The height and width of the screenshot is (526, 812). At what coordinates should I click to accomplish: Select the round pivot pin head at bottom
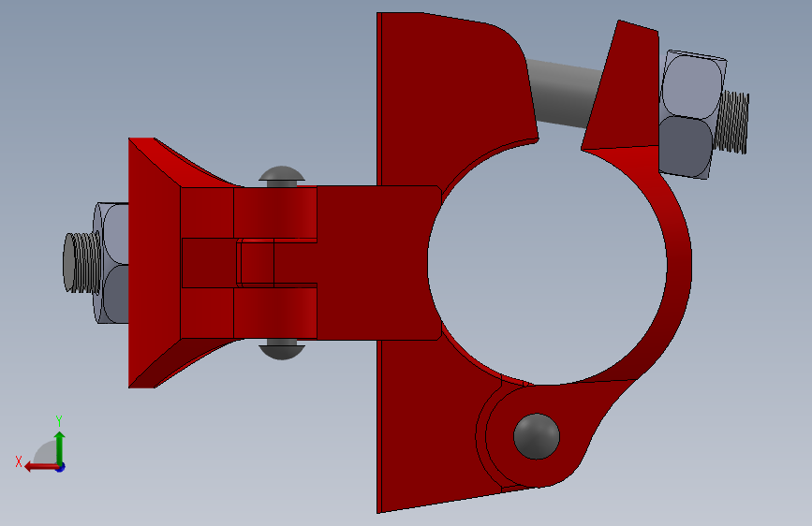coord(537,436)
